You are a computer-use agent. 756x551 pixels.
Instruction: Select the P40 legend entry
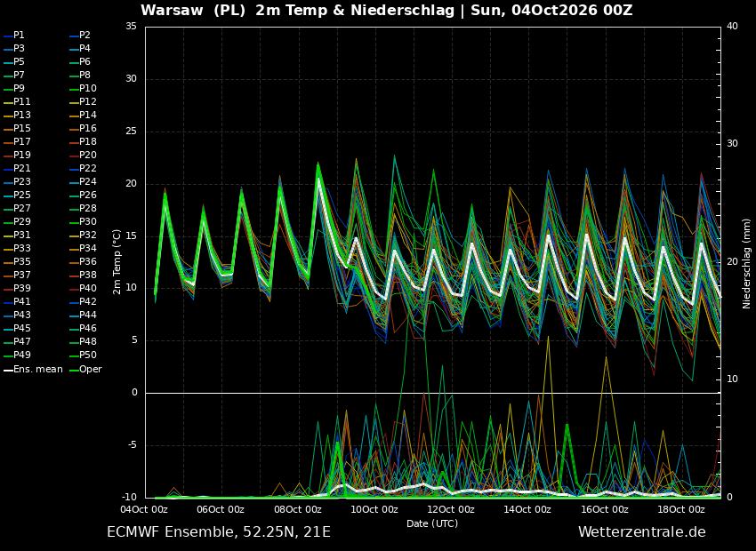point(83,288)
